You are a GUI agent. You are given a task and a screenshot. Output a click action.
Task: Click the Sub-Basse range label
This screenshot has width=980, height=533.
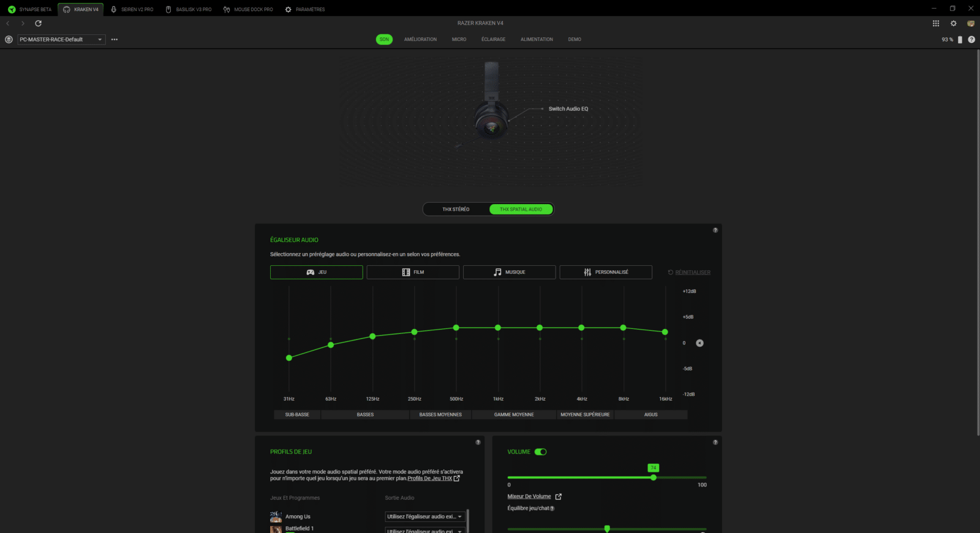[297, 415]
